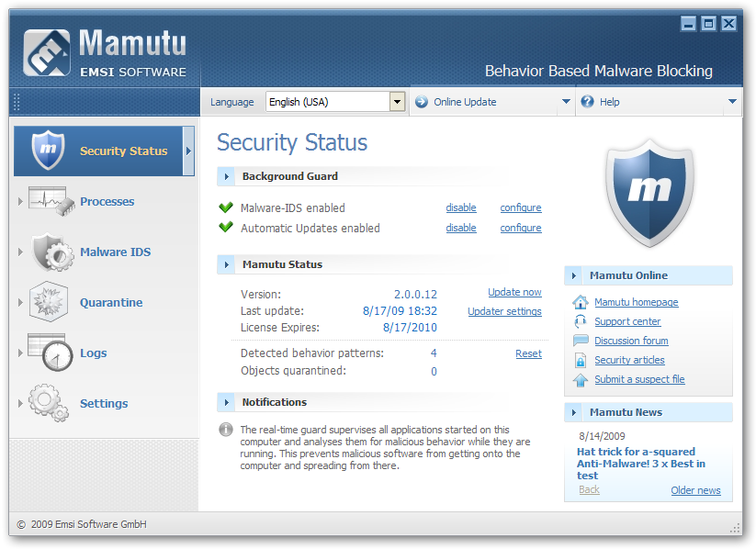The height and width of the screenshot is (549, 756).
Task: Click the green checkmark beside Malware-IDS enabled
Action: pos(226,207)
